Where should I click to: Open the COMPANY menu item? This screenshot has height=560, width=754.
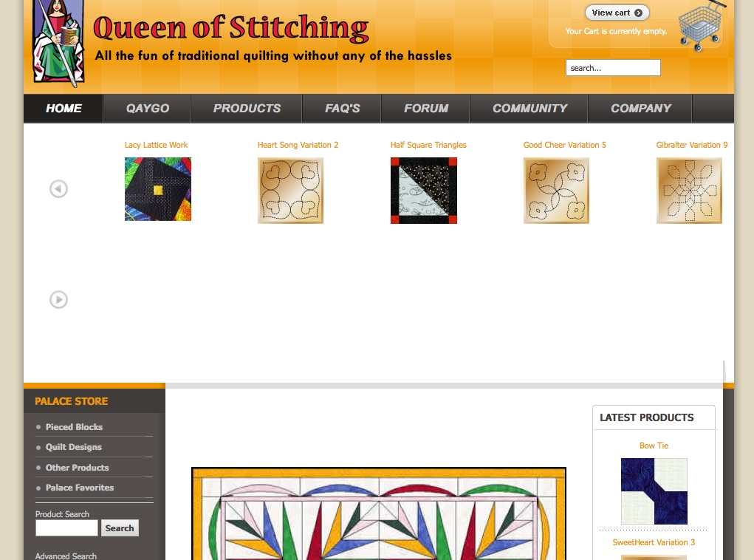pyautogui.click(x=640, y=109)
